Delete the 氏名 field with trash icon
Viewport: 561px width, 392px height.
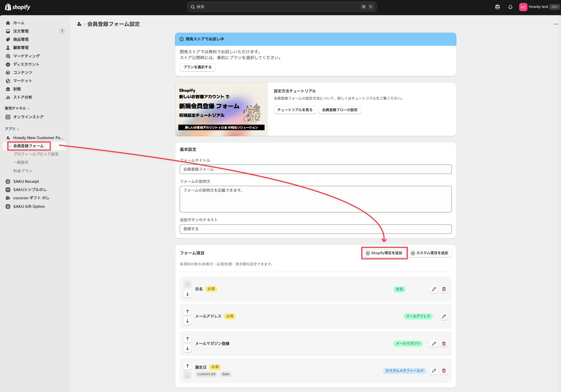(x=444, y=289)
